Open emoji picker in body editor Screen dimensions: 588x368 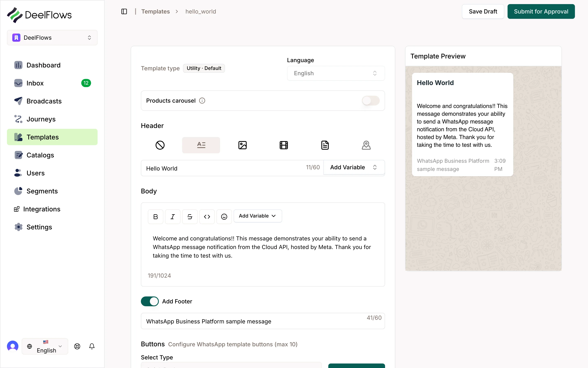(224, 216)
